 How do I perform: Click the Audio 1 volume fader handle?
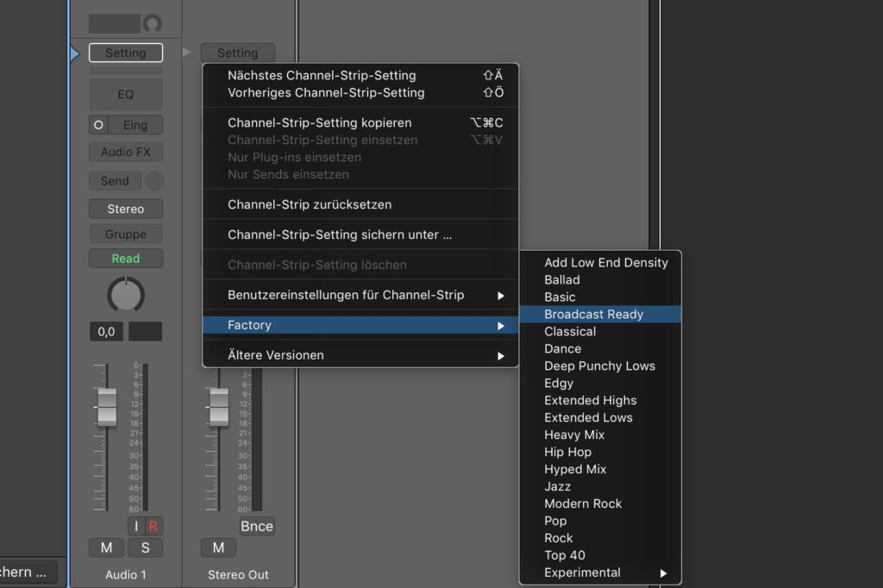(107, 407)
